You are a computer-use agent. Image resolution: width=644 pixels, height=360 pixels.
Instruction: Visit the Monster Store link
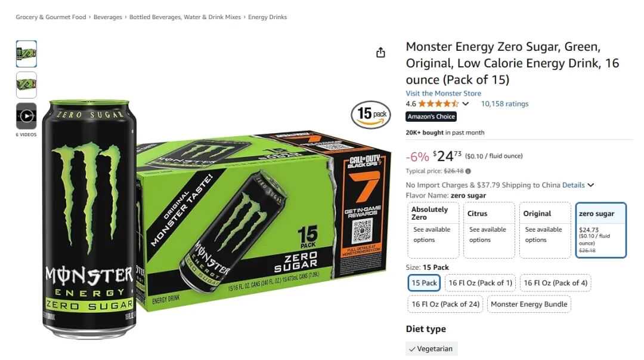pos(443,93)
